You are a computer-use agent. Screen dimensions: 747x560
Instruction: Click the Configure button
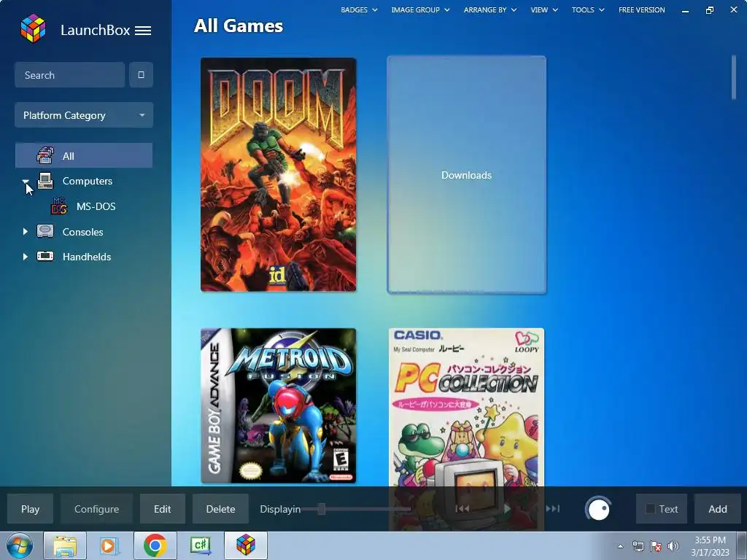pyautogui.click(x=97, y=509)
